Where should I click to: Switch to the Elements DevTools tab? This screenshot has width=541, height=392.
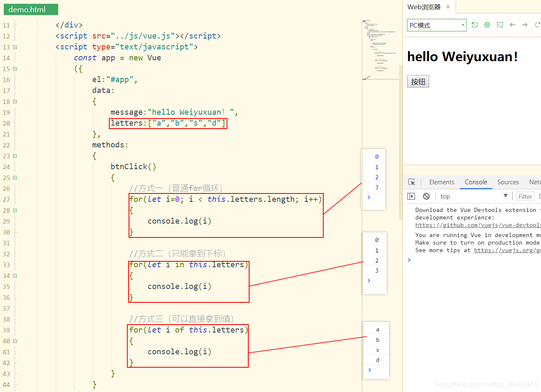(442, 182)
